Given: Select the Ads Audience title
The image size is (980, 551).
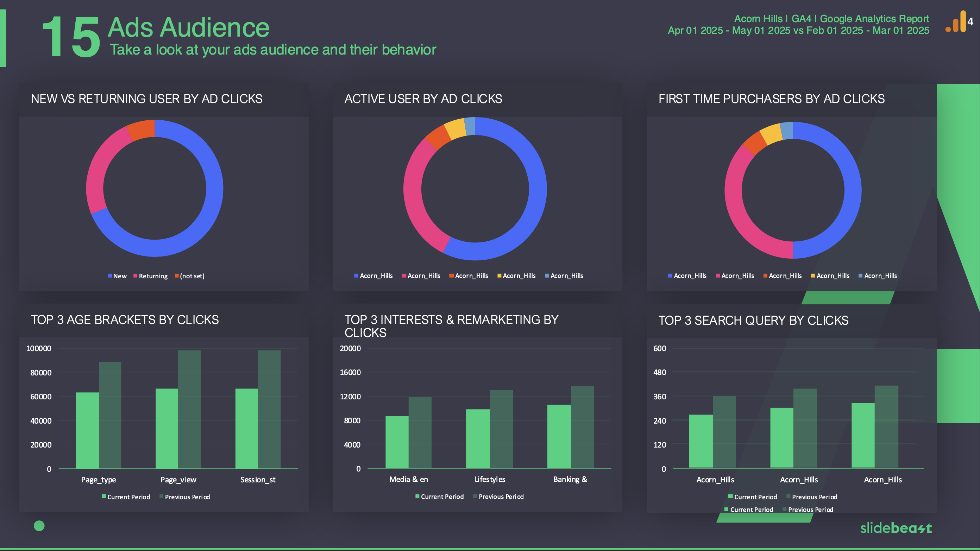Looking at the screenshot, I should (189, 27).
